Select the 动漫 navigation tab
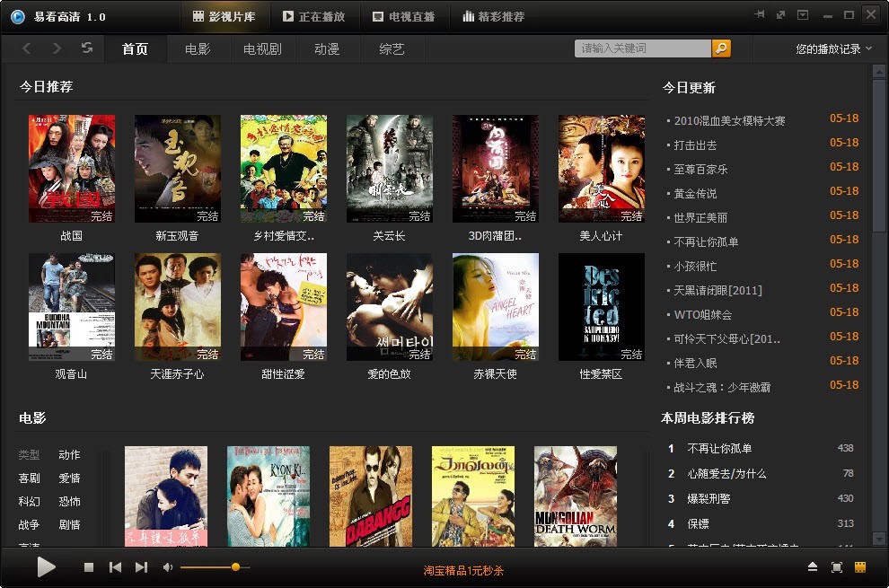Viewport: 889px width, 588px height. pyautogui.click(x=327, y=48)
